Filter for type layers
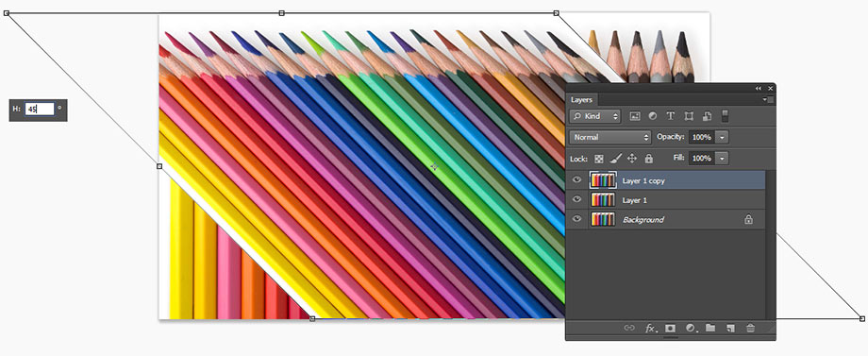The height and width of the screenshot is (356, 868). (x=671, y=116)
